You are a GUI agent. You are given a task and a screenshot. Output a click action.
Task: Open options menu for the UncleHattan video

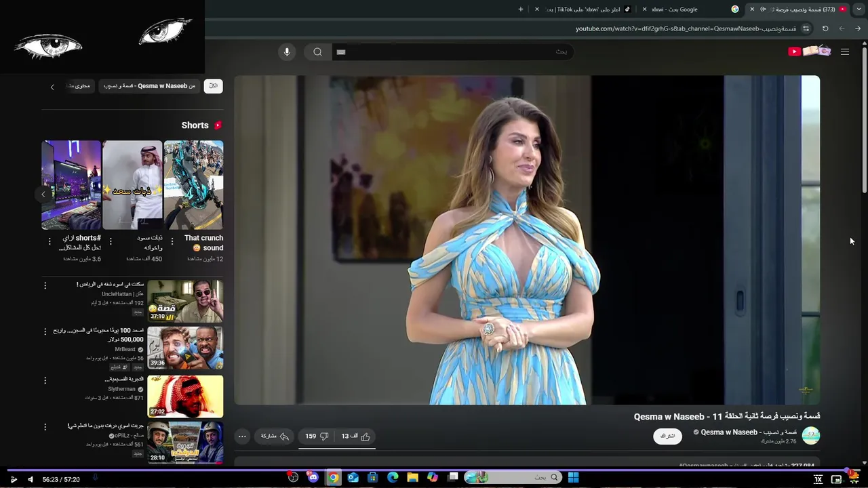coord(45,285)
